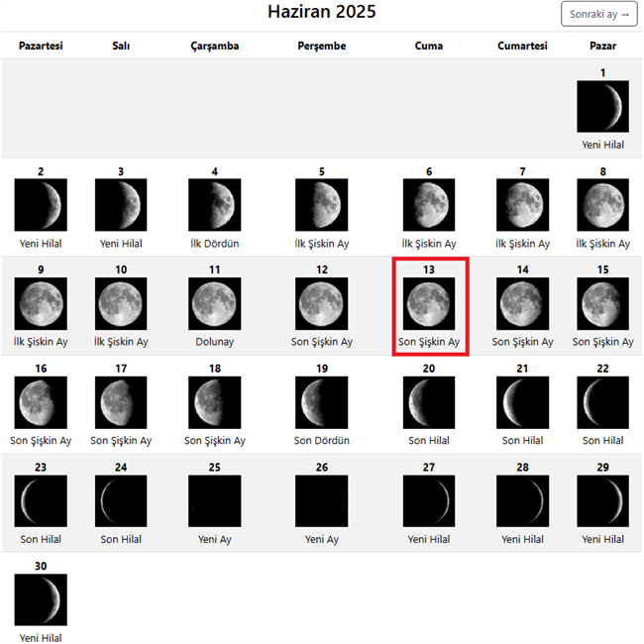Select the moon image for June 3
This screenshot has width=644, height=644.
[x=121, y=205]
